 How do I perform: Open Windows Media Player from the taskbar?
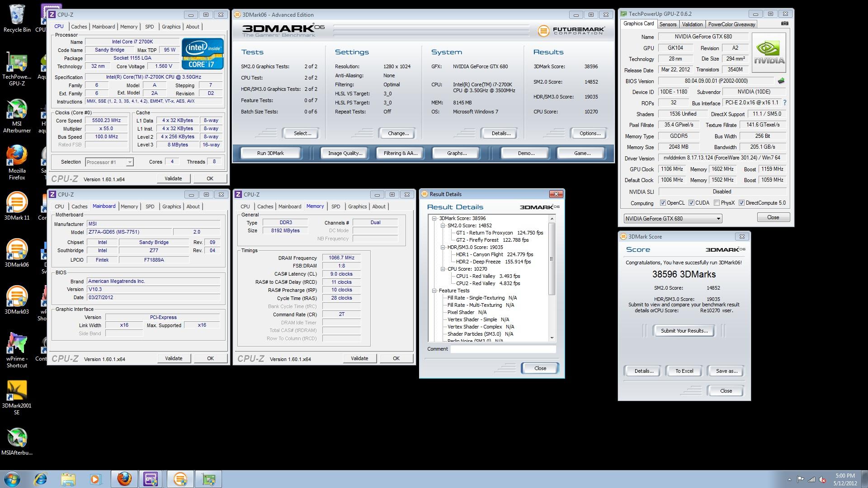95,479
